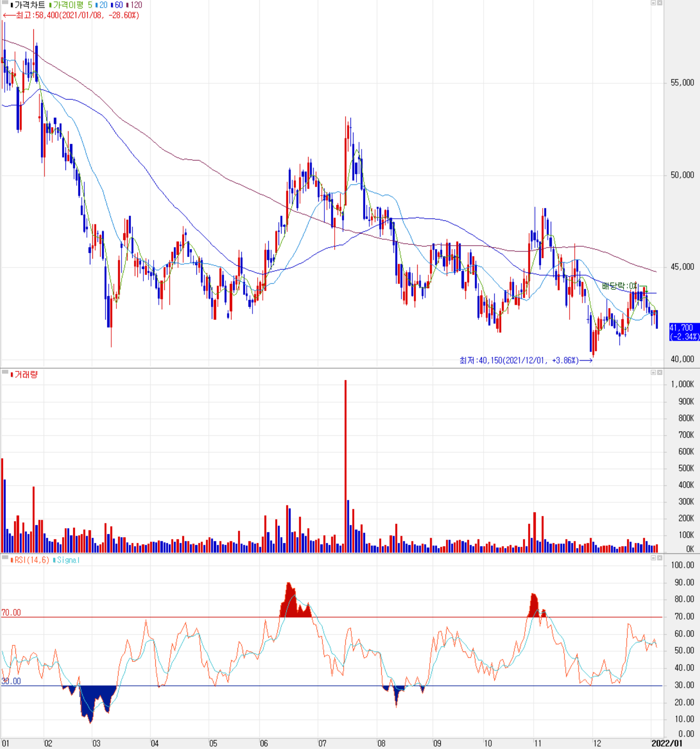Click the 55,000 price axis label
The image size is (700, 749).
(682, 83)
